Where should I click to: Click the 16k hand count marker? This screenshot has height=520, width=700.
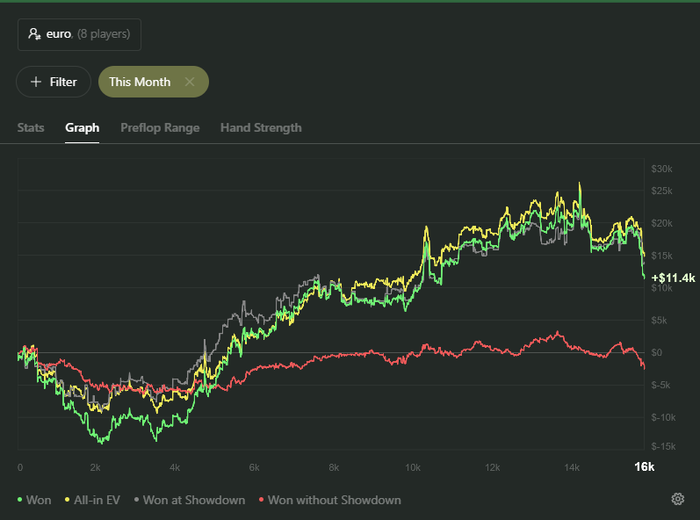(644, 467)
